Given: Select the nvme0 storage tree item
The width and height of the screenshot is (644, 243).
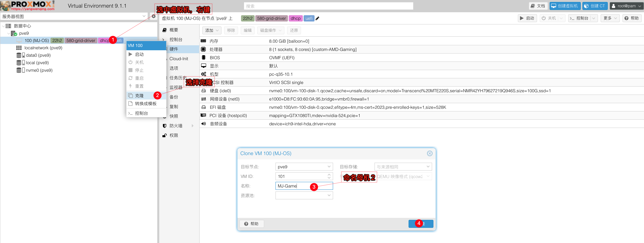Looking at the screenshot, I should tap(39, 70).
